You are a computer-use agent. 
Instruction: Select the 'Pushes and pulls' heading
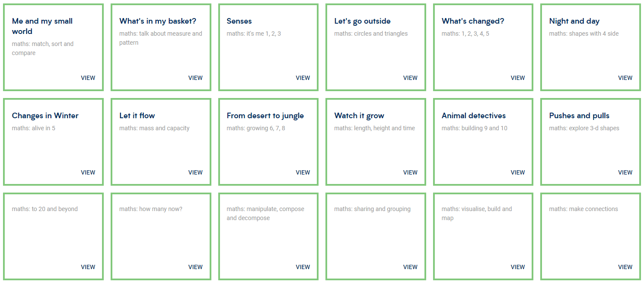[x=579, y=116]
